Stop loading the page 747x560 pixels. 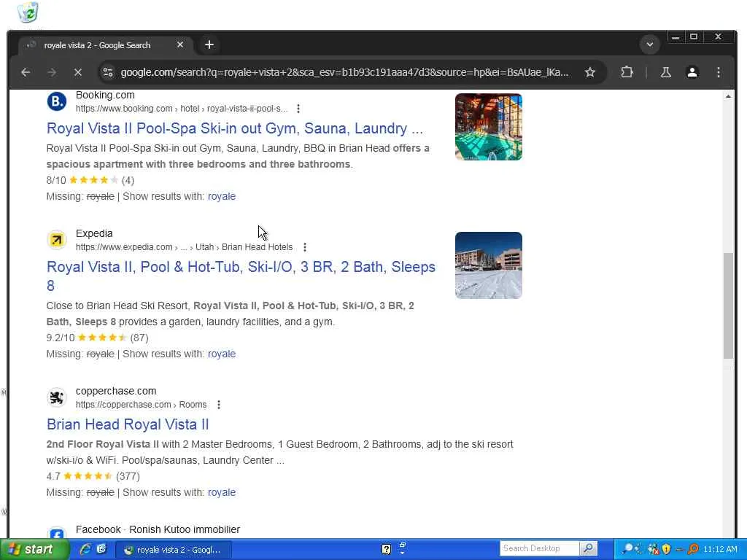coord(77,72)
